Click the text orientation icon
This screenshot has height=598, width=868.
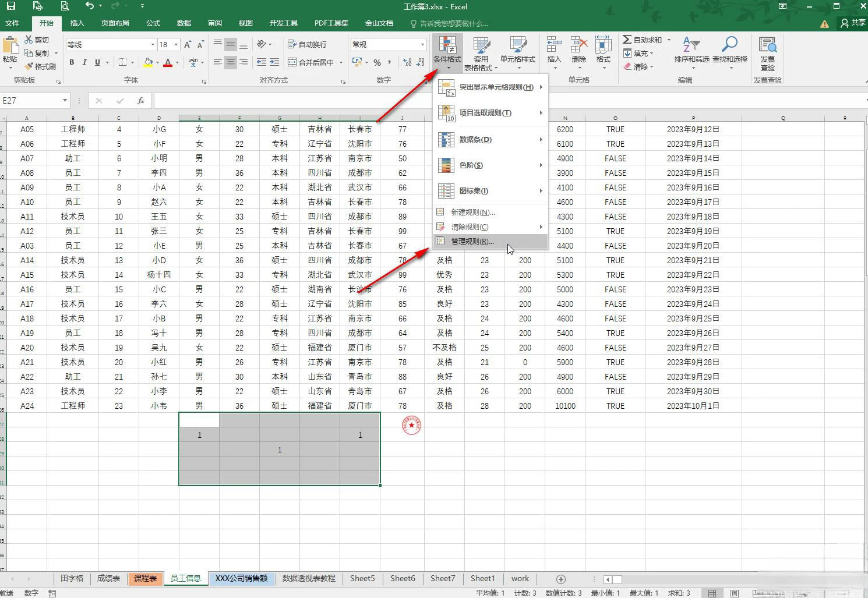pos(262,44)
